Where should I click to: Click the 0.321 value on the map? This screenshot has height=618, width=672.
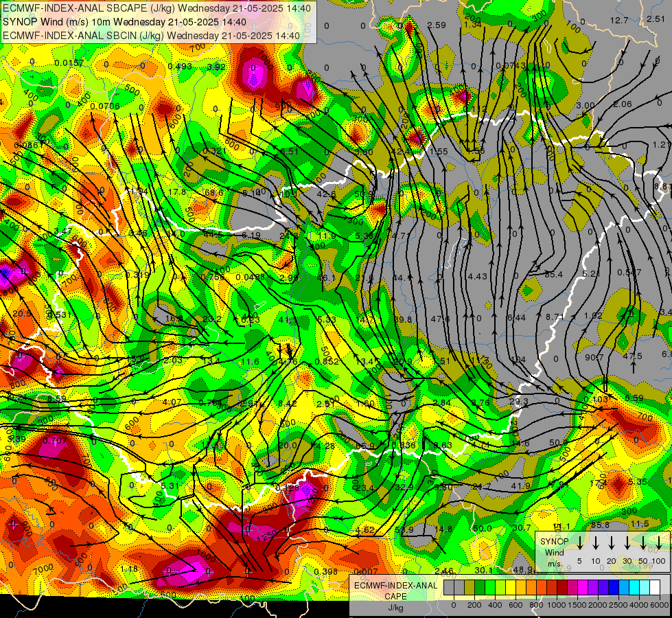(214, 151)
